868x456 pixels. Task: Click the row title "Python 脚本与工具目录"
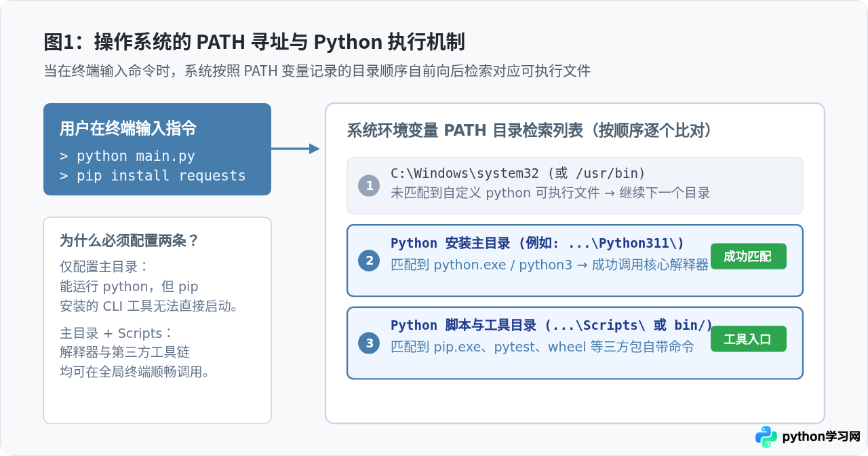[x=464, y=326]
